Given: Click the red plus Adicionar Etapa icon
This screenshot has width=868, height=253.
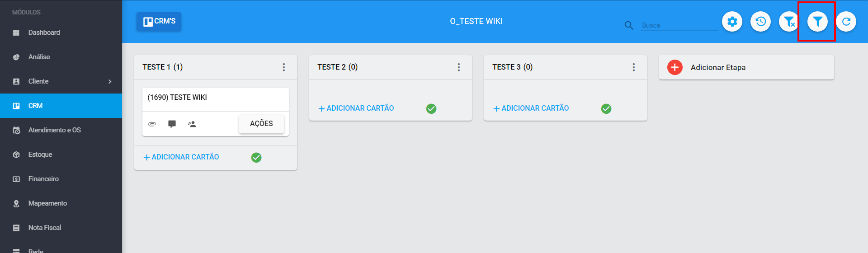Looking at the screenshot, I should (x=675, y=67).
